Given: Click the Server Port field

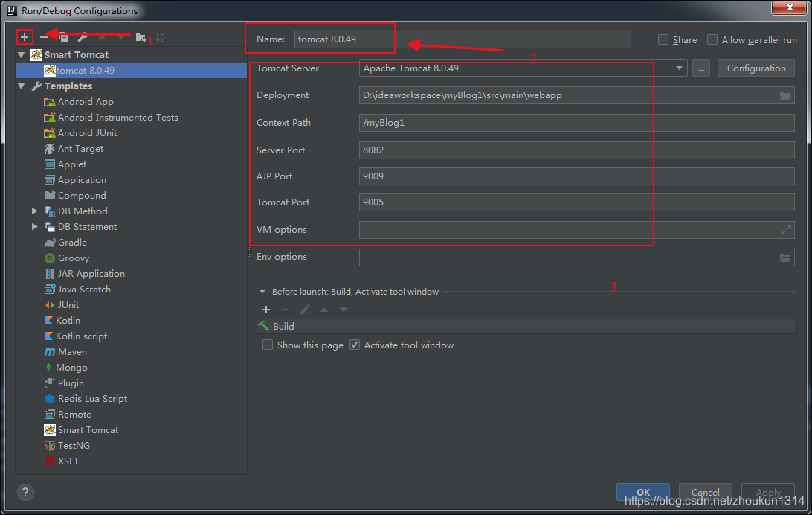Looking at the screenshot, I should click(576, 150).
